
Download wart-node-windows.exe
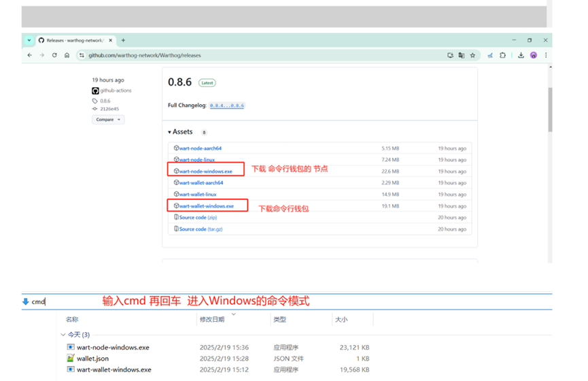205,171
